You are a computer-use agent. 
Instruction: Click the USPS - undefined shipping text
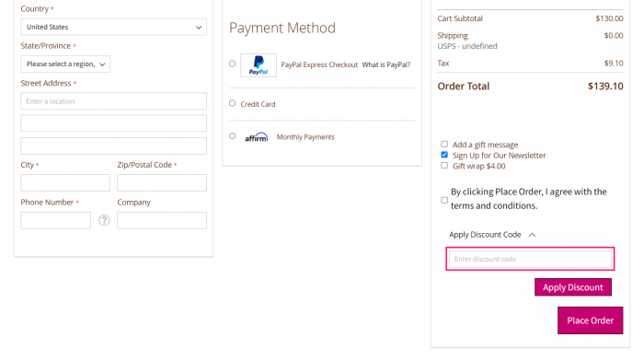click(467, 46)
